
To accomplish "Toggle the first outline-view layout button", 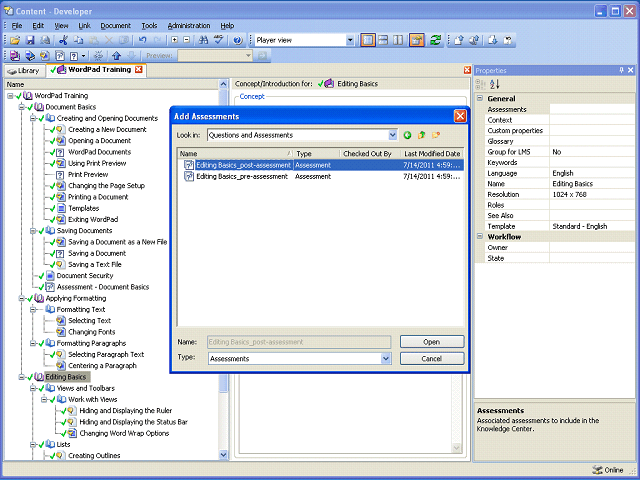I will coord(368,40).
